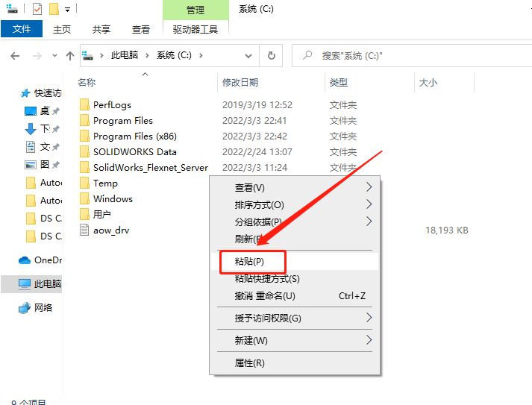Click 此电脑 in the address path
Screen dimensions: 532x405
click(x=125, y=55)
